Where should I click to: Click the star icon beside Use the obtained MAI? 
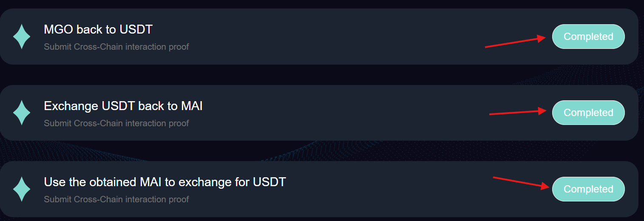(x=22, y=189)
